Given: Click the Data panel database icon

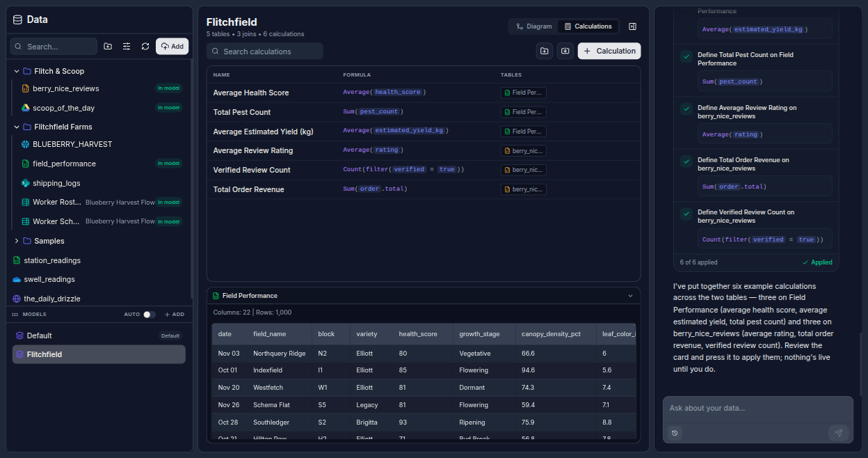Looking at the screenshot, I should pos(18,19).
